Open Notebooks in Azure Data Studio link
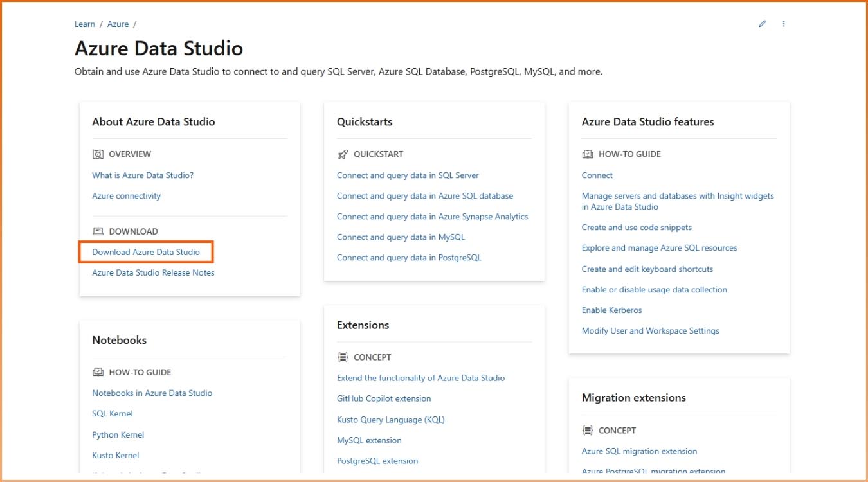Image resolution: width=868 pixels, height=482 pixels. click(152, 393)
